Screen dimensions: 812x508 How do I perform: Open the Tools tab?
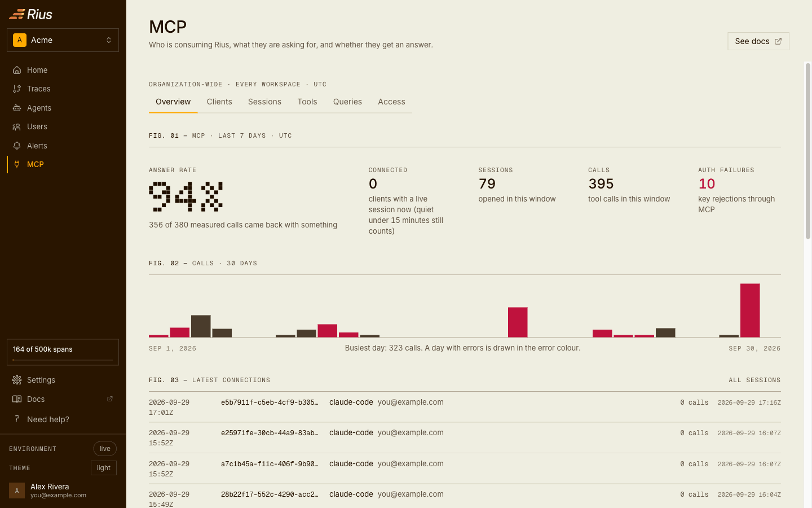(307, 102)
